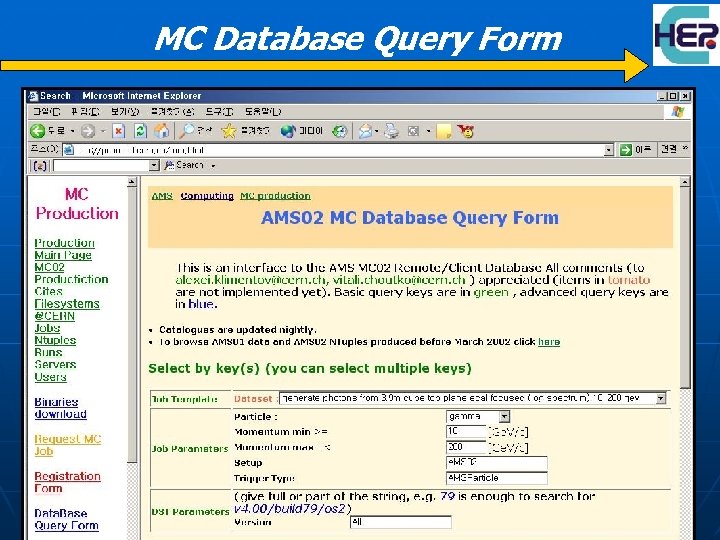Click the Back arrow toolbar icon
The width and height of the screenshot is (720, 540).
pyautogui.click(x=38, y=131)
